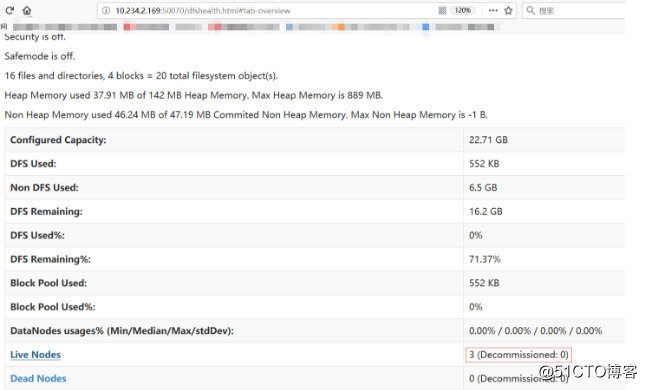Click the live nodes count 3 (Decommissioned: 0)
This screenshot has height=390, width=647.
coord(519,355)
